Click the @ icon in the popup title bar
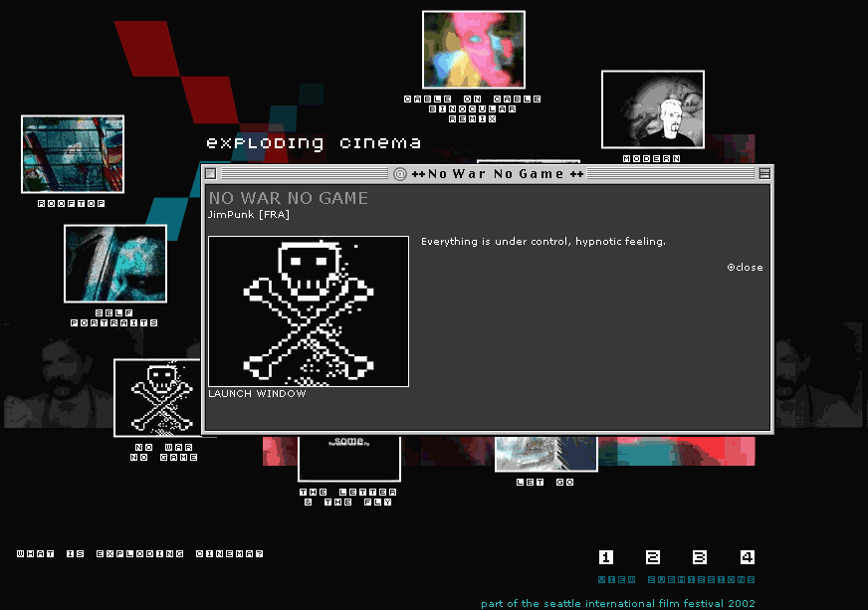 point(400,174)
